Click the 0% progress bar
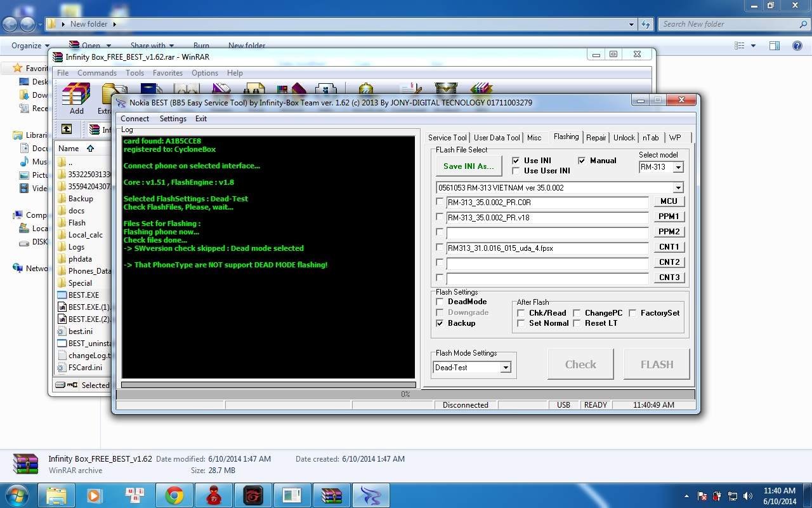The image size is (812, 508). (405, 394)
